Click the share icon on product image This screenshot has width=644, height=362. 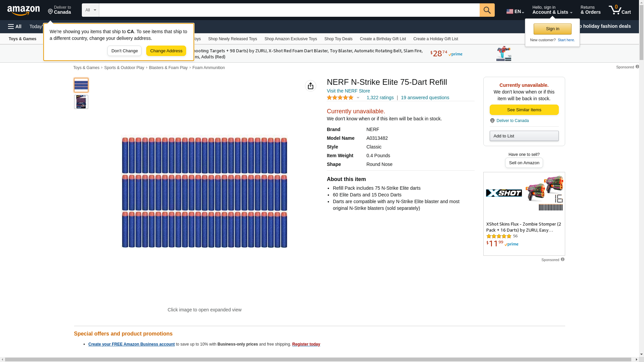[x=310, y=86]
